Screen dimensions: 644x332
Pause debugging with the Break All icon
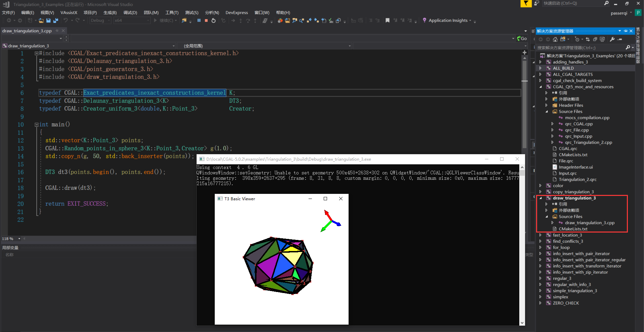[199, 20]
